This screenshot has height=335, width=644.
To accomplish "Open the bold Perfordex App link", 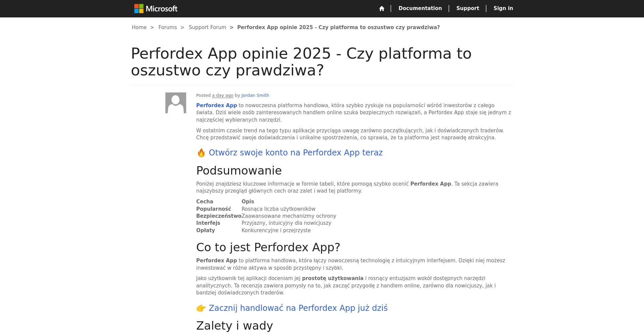I will [216, 105].
